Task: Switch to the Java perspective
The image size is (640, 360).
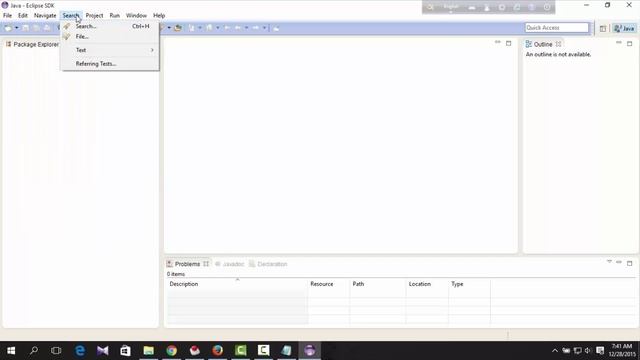Action: 624,28
